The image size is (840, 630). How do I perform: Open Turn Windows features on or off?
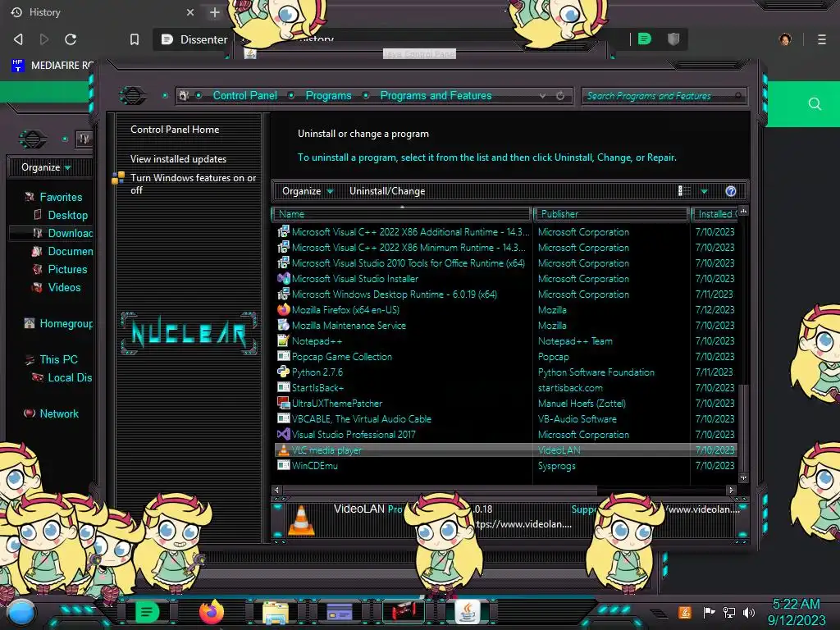(193, 184)
